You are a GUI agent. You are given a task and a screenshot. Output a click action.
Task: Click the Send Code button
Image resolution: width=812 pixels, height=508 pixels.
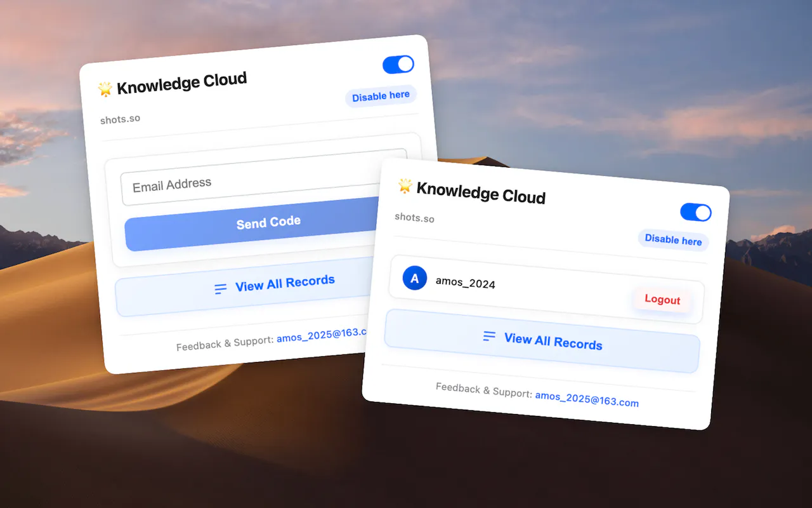[252, 224]
